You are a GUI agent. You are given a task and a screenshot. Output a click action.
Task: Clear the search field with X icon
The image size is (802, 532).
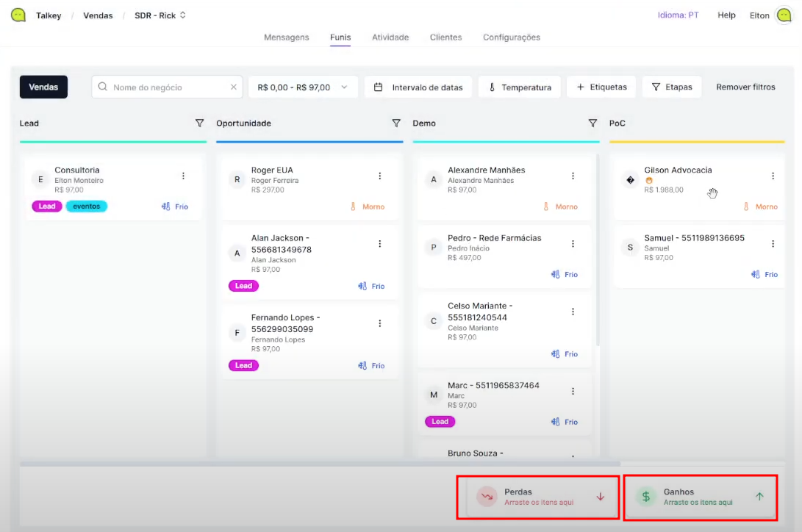click(x=234, y=87)
